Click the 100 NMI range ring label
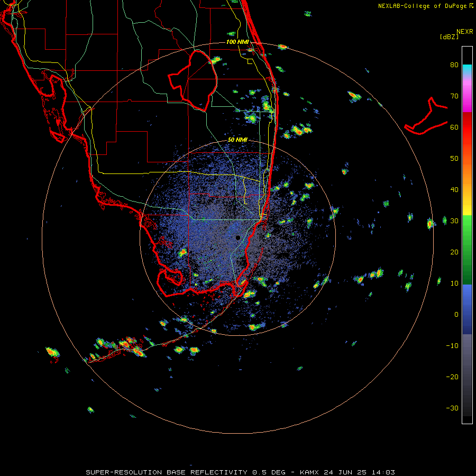The image size is (476, 476). [237, 42]
